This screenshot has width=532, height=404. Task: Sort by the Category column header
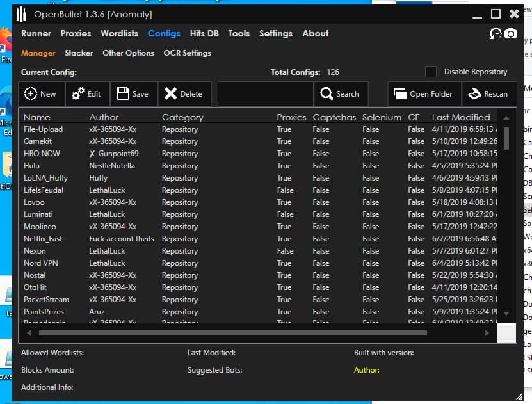[182, 117]
